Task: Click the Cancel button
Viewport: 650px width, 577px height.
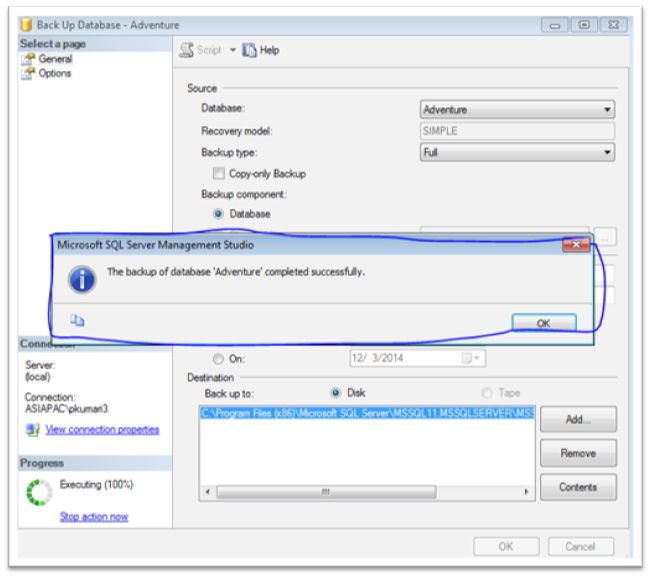Action: [580, 547]
